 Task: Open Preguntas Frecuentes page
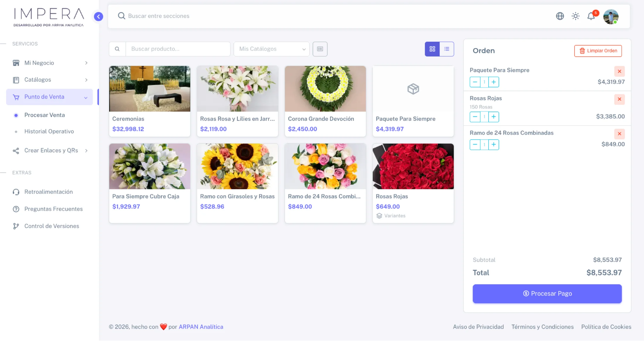(x=53, y=209)
